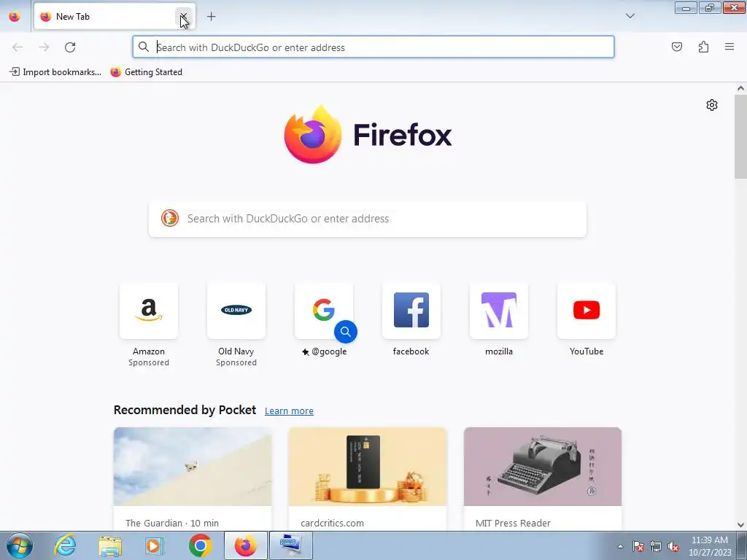Open the Windows Start menu
Viewport: 747px width, 560px height.
pyautogui.click(x=19, y=545)
